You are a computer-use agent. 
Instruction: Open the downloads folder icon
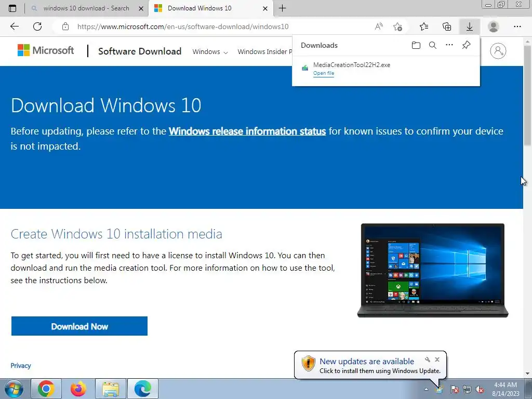[416, 45]
